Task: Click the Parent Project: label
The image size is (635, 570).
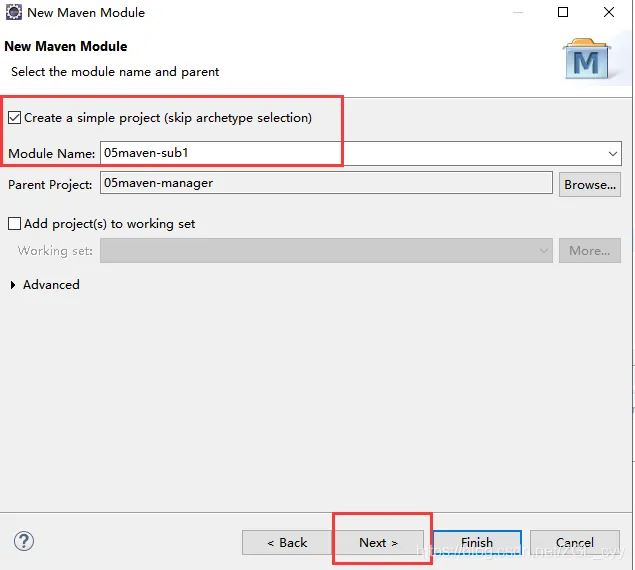Action: [50, 185]
